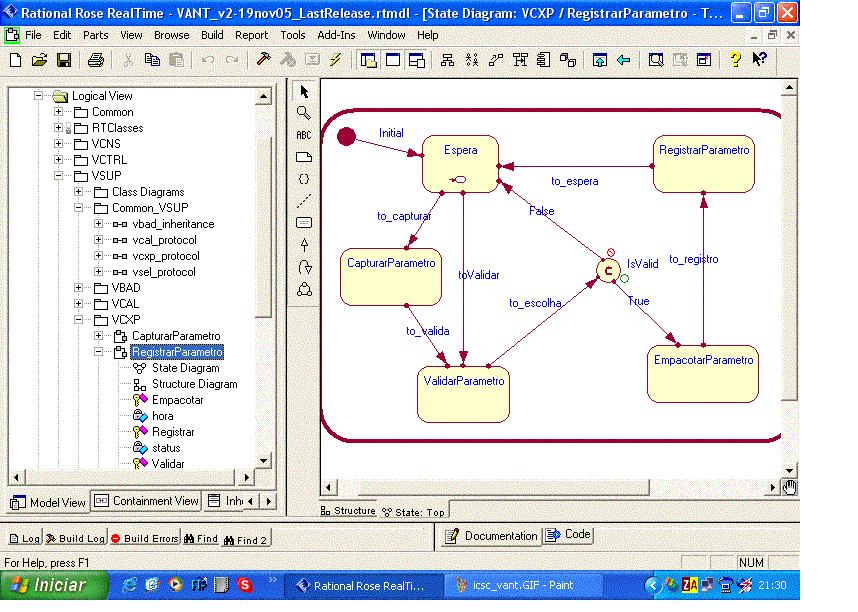Click the Iniciar start button
The width and height of the screenshot is (858, 612).
tap(54, 585)
